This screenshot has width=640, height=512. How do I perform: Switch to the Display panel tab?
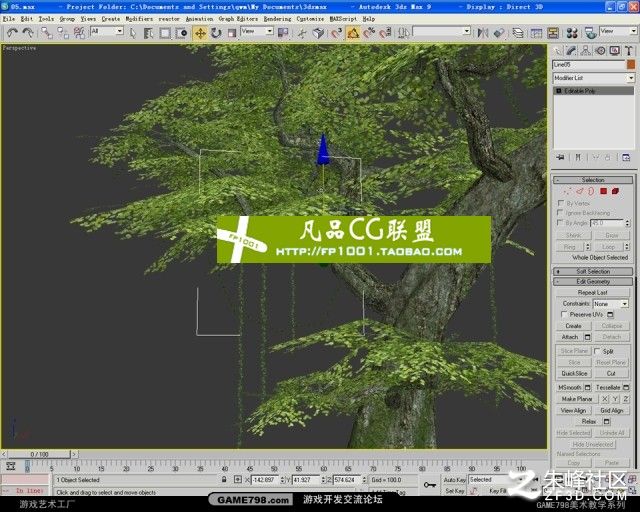(614, 51)
